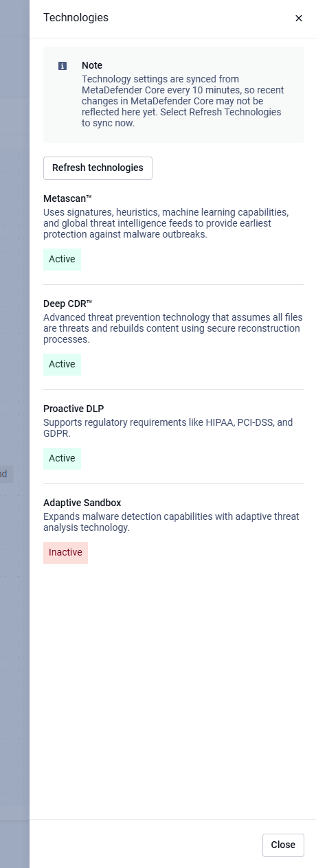316x868 pixels.
Task: Click the Proactive DLP Active status badge
Action: (62, 459)
